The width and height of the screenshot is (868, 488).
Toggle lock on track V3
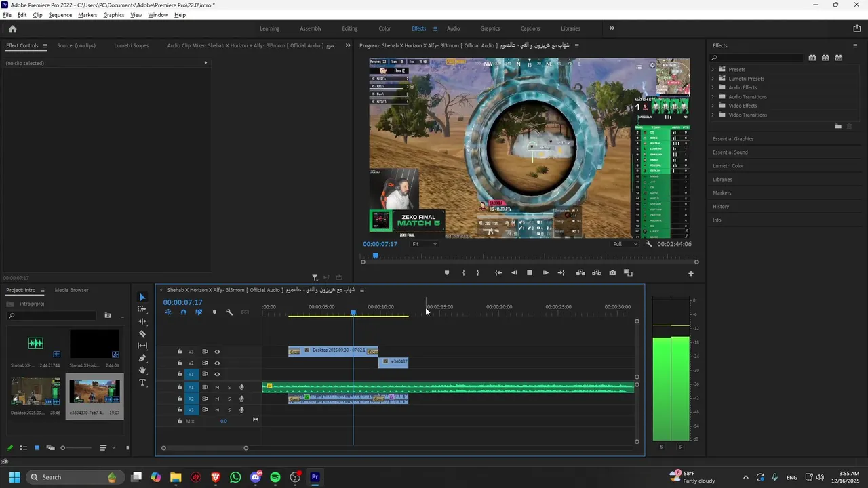(x=180, y=352)
